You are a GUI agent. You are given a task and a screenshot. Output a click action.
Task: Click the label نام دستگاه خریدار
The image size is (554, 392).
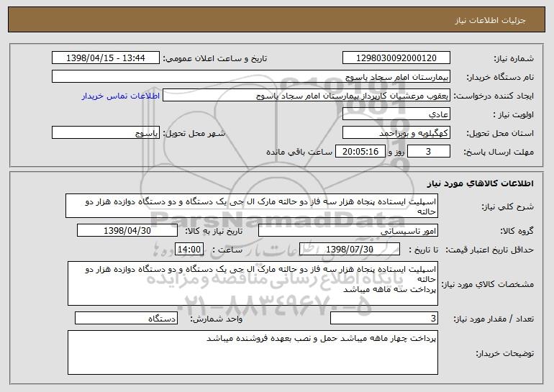click(500, 78)
